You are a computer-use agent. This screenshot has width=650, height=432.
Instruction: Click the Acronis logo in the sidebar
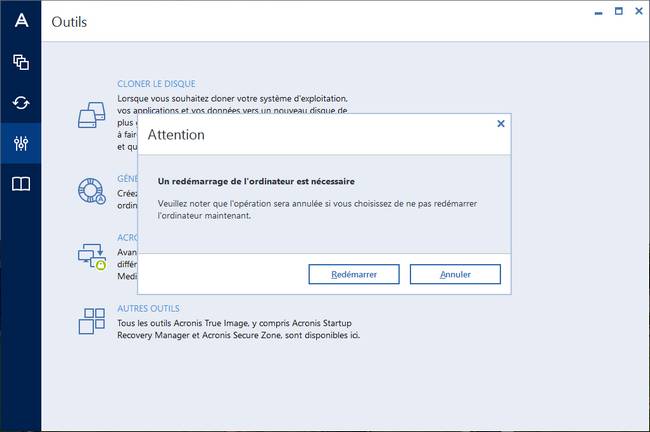pos(21,20)
